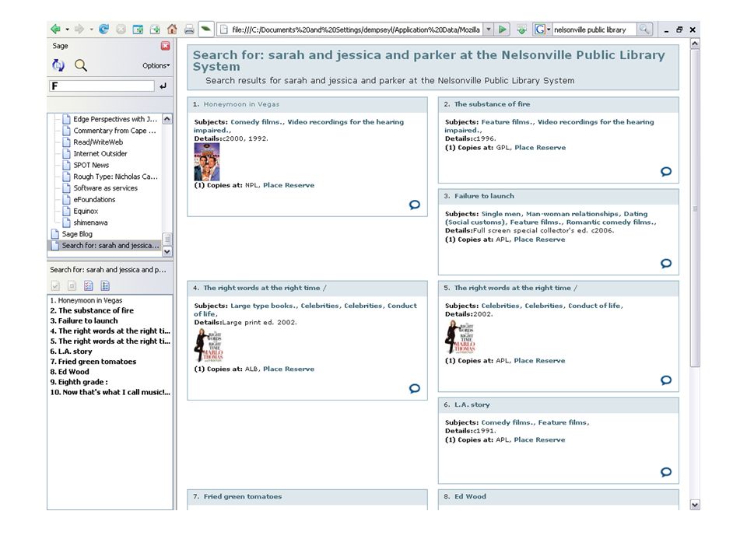Open the address bar URL dropdown
This screenshot has height=560, width=747.
click(489, 30)
